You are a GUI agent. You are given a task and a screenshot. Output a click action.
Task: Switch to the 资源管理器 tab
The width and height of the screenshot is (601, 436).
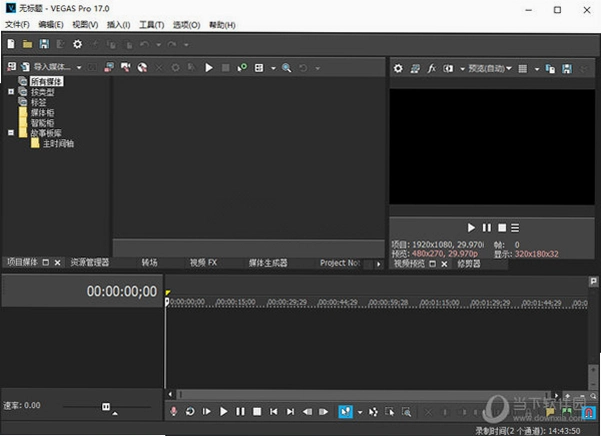click(90, 262)
